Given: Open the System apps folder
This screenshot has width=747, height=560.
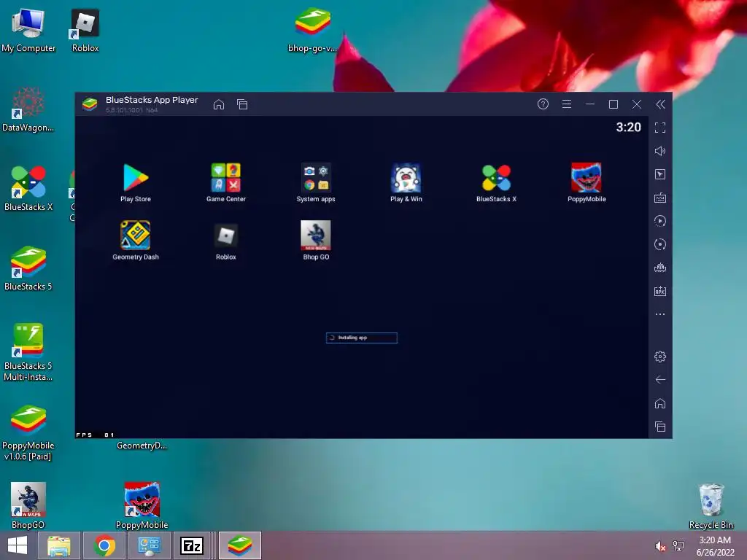Looking at the screenshot, I should pos(316,182).
